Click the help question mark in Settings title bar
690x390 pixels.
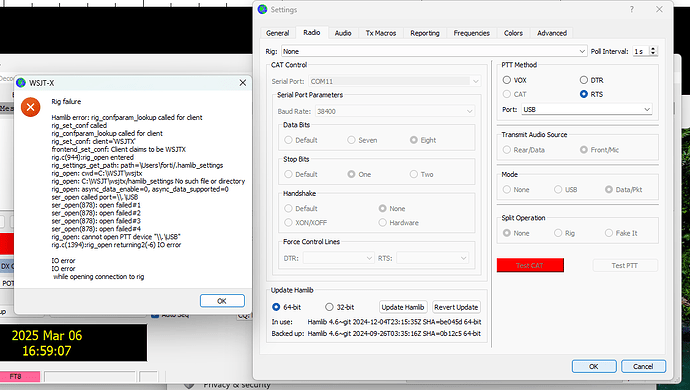(x=631, y=9)
